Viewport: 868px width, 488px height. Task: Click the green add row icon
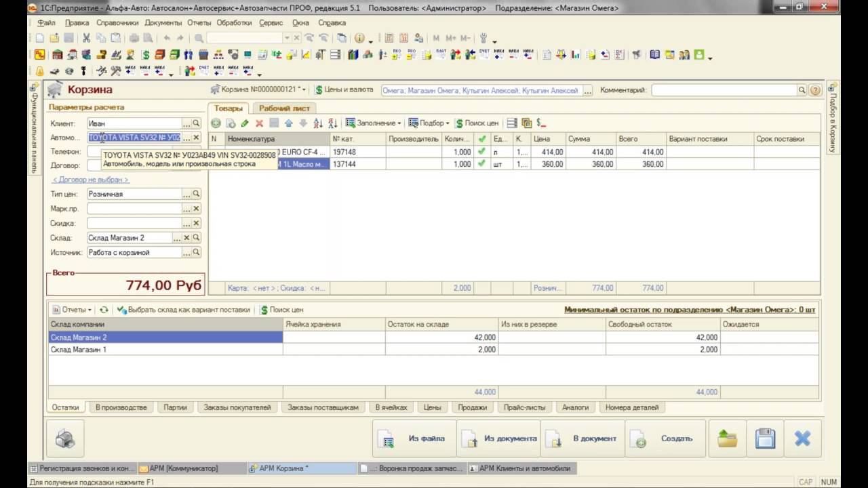pos(216,123)
